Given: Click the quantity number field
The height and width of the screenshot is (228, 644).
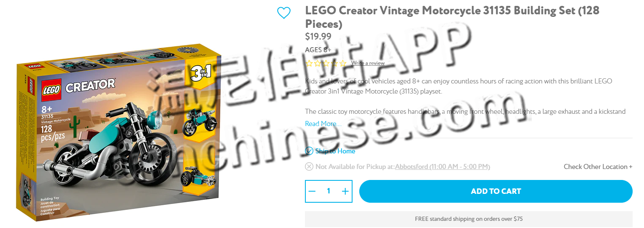Looking at the screenshot, I should [329, 191].
